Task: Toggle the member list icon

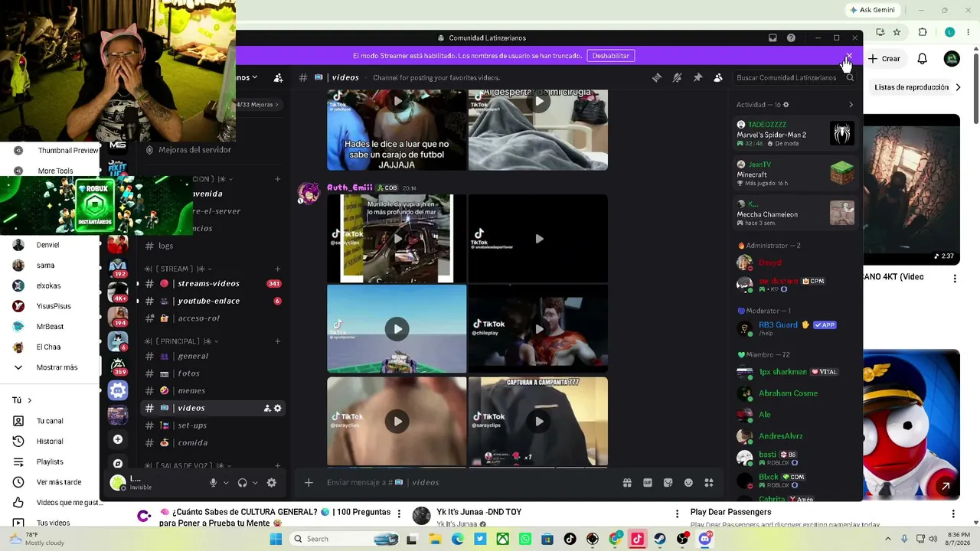Action: pos(718,77)
